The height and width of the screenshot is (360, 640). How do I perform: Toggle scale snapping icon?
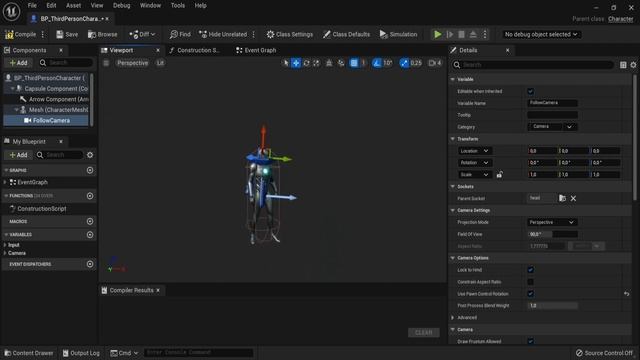click(404, 63)
